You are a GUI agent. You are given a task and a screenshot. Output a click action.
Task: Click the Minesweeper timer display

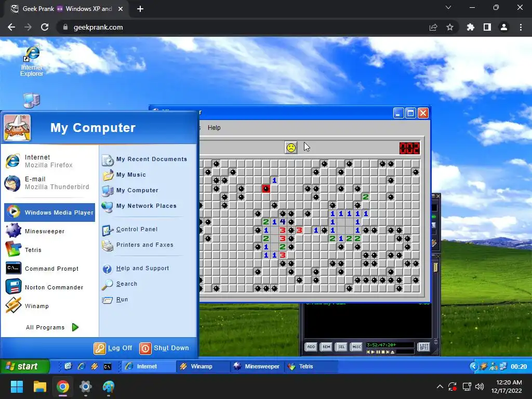(x=409, y=148)
